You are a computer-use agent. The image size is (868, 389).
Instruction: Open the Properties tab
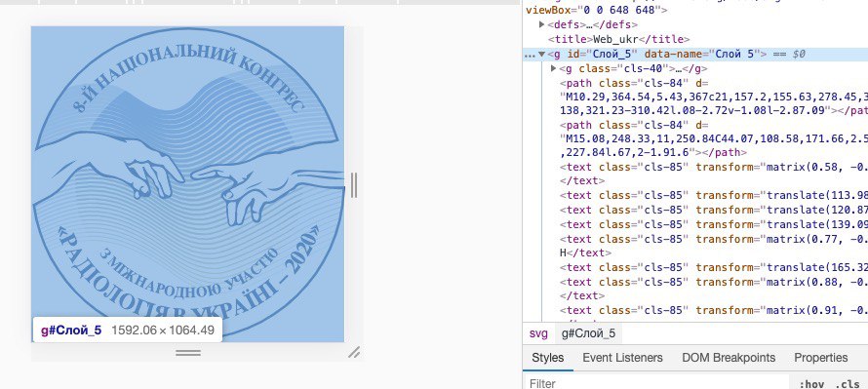821,358
